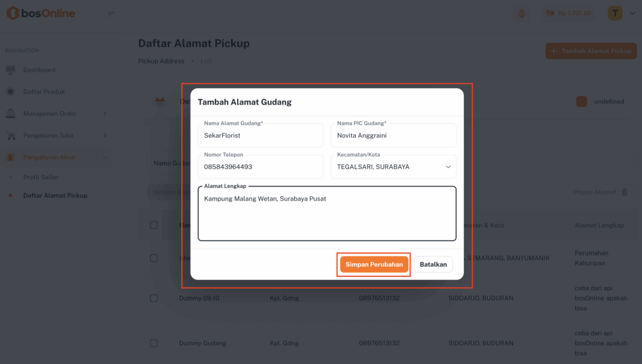
Task: Expand the Pengaturan Toko submenu
Action: (x=105, y=135)
